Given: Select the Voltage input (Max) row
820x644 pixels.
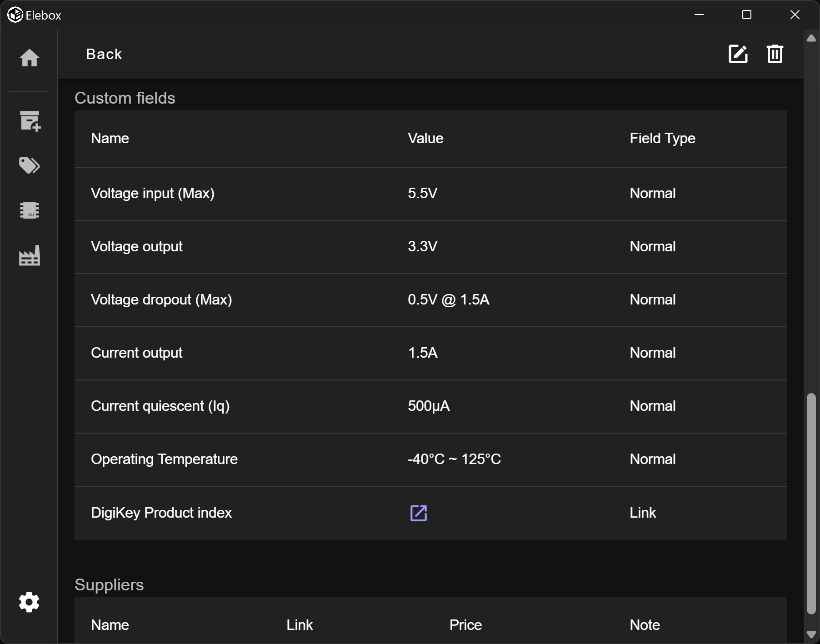Looking at the screenshot, I should [153, 193].
